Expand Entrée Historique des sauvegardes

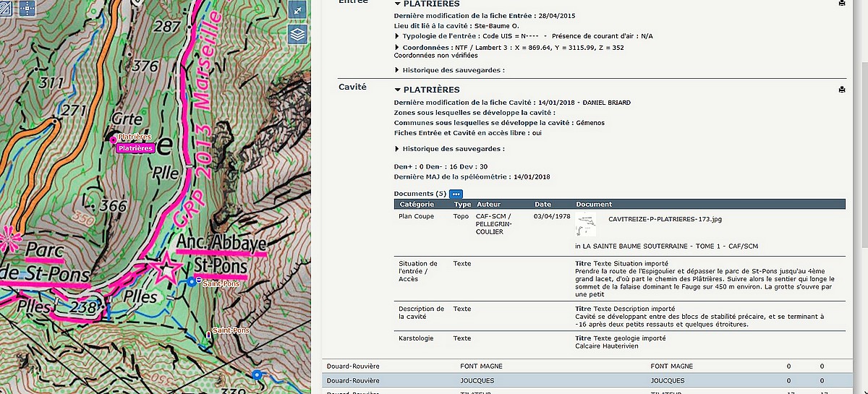397,70
